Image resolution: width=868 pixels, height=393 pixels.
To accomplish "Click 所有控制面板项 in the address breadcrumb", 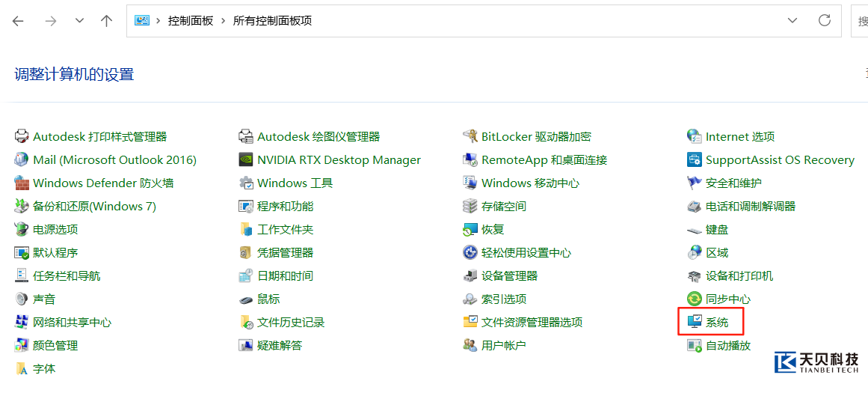I will pos(272,21).
